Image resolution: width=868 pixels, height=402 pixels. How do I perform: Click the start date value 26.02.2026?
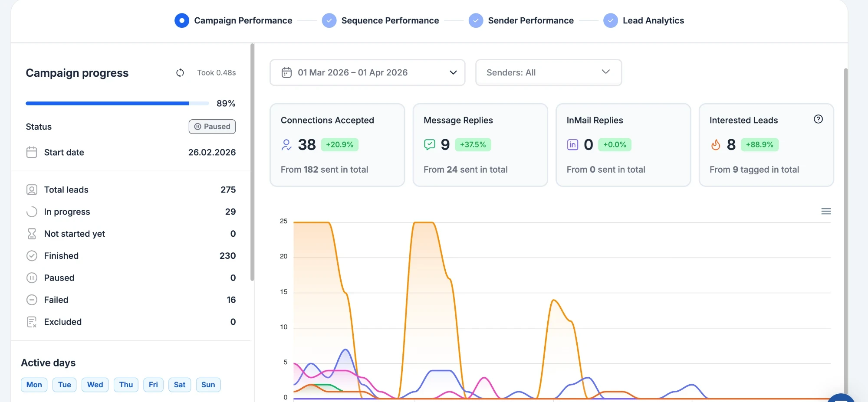[212, 152]
